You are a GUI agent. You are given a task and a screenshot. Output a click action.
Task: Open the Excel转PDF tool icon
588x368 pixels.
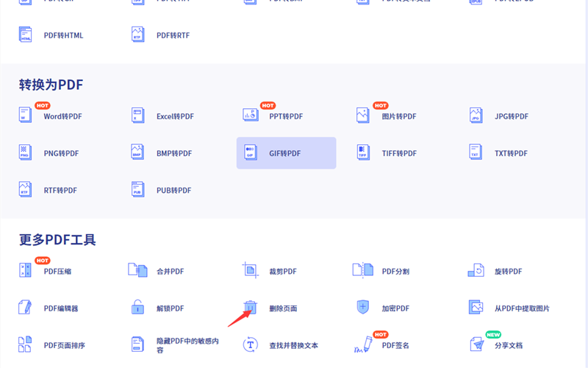point(137,116)
